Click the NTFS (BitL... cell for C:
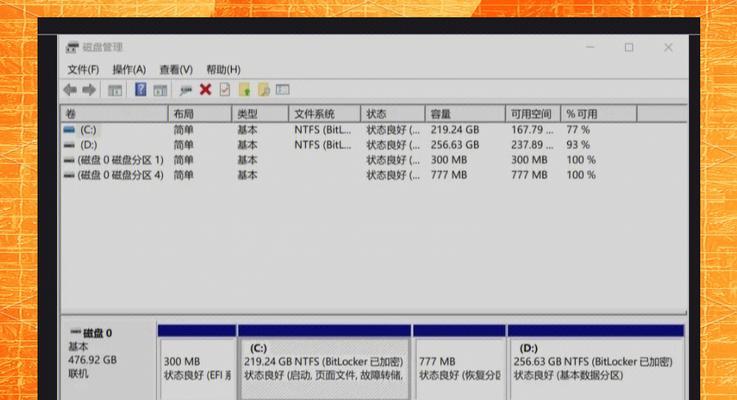Screen dimensions: 737x400 (x=322, y=130)
